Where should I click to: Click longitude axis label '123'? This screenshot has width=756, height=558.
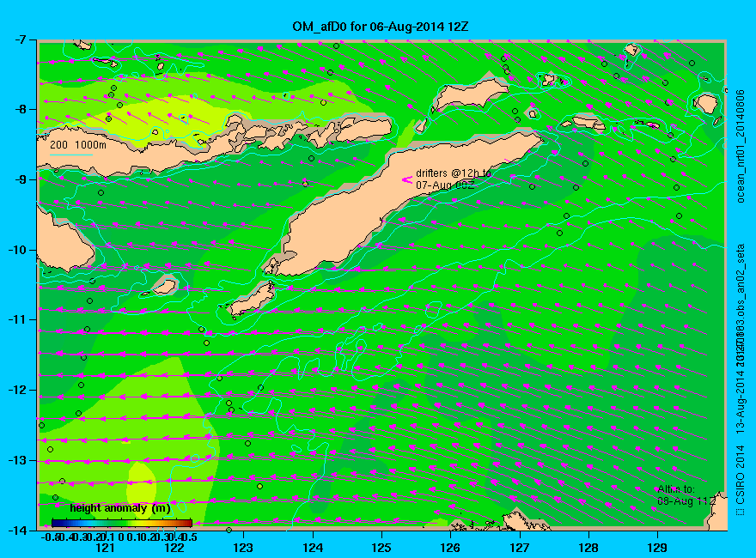[243, 548]
